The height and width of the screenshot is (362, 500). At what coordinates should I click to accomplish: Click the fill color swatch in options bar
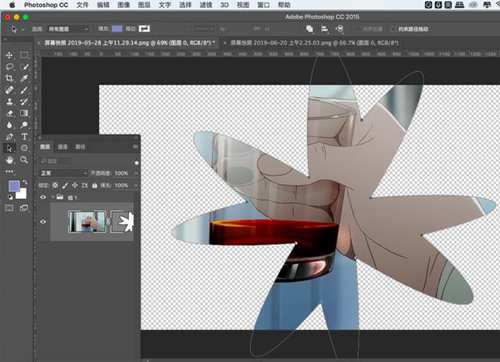tap(117, 29)
